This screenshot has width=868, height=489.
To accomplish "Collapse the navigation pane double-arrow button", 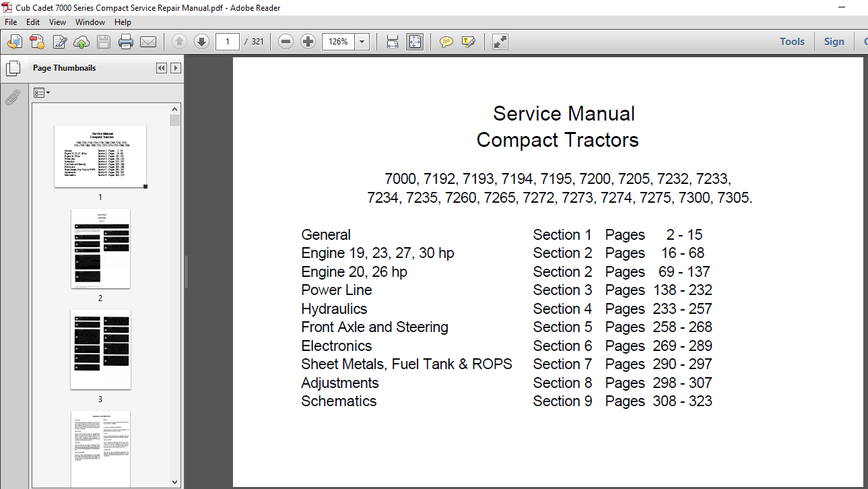I will pyautogui.click(x=162, y=68).
